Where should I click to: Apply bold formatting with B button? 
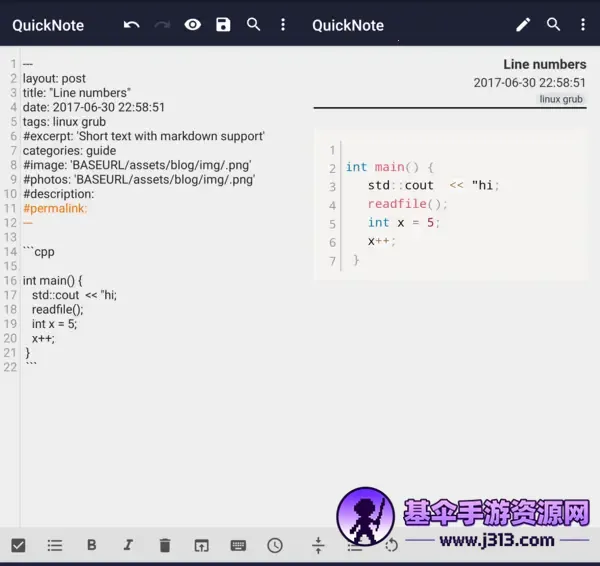91,545
